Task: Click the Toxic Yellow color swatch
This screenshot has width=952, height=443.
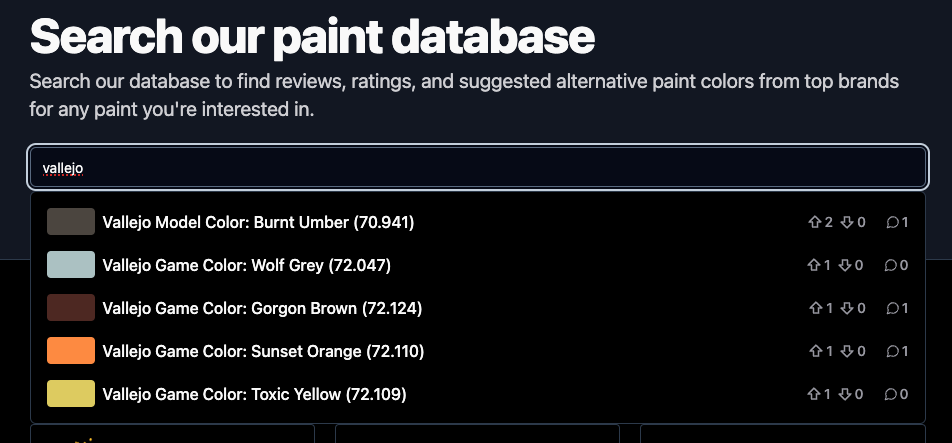Action: (71, 394)
